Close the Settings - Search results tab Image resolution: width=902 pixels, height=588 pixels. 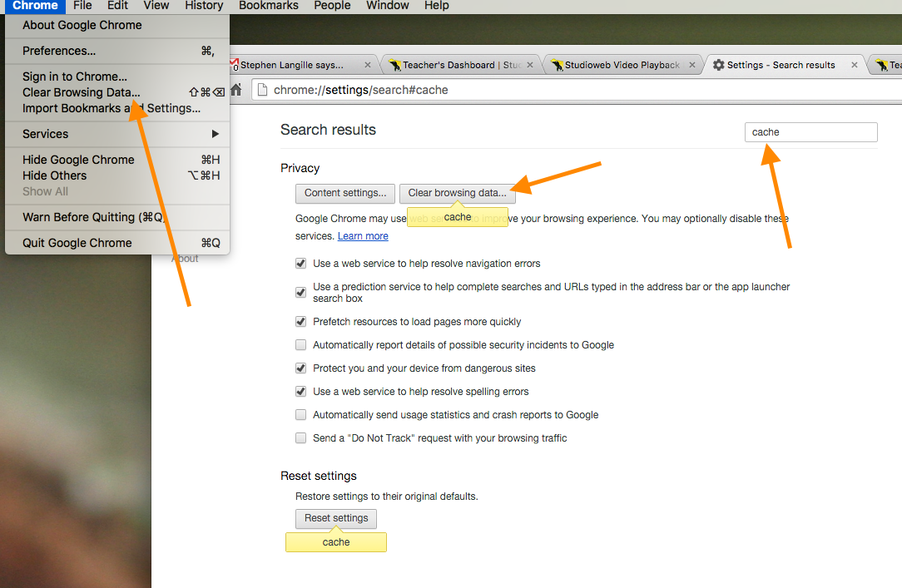tap(855, 65)
